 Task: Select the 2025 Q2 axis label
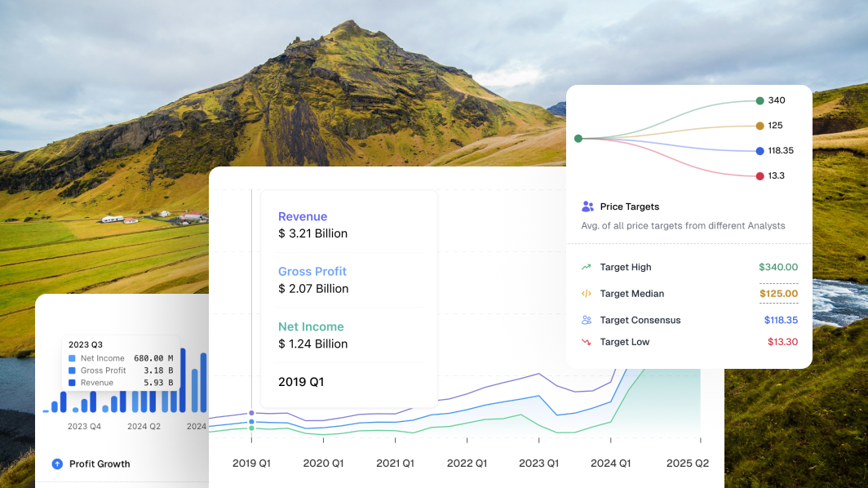pos(687,464)
